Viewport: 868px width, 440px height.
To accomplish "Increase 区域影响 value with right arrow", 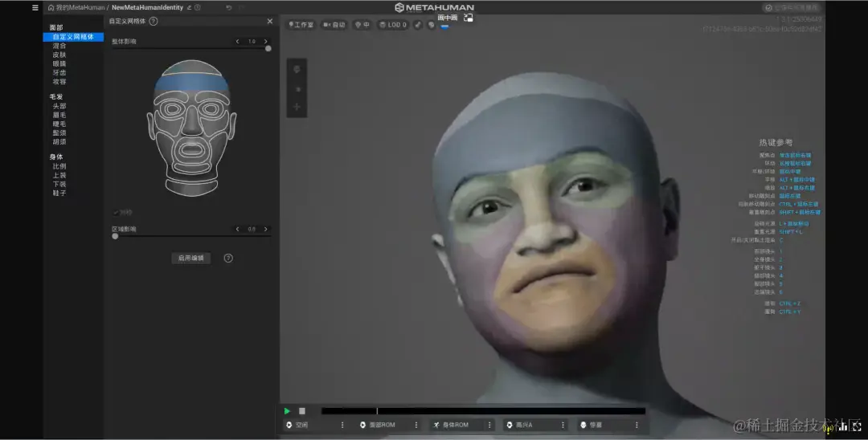I will pos(266,229).
